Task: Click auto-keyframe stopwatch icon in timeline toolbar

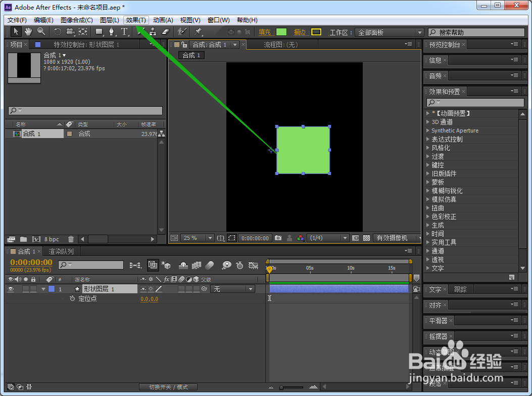Action: pyautogui.click(x=239, y=265)
